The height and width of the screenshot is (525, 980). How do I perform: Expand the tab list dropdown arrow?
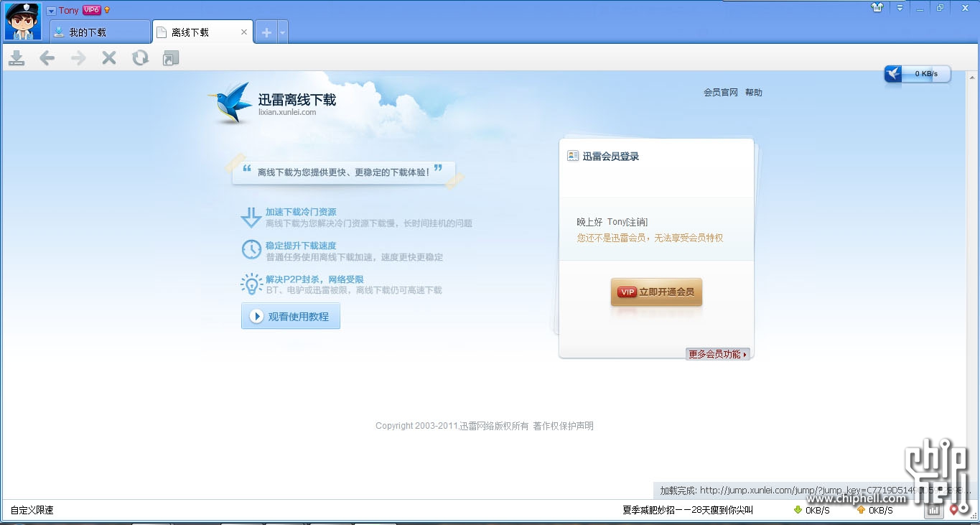pyautogui.click(x=283, y=32)
